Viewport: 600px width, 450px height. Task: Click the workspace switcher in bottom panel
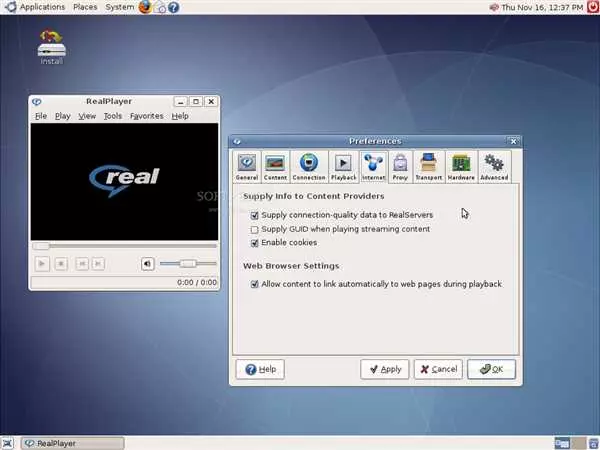point(570,443)
